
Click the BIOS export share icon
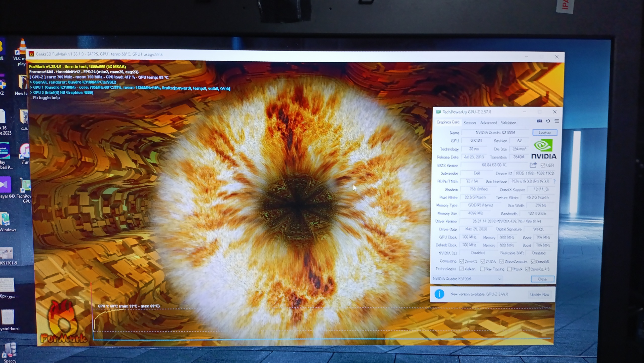click(x=533, y=165)
